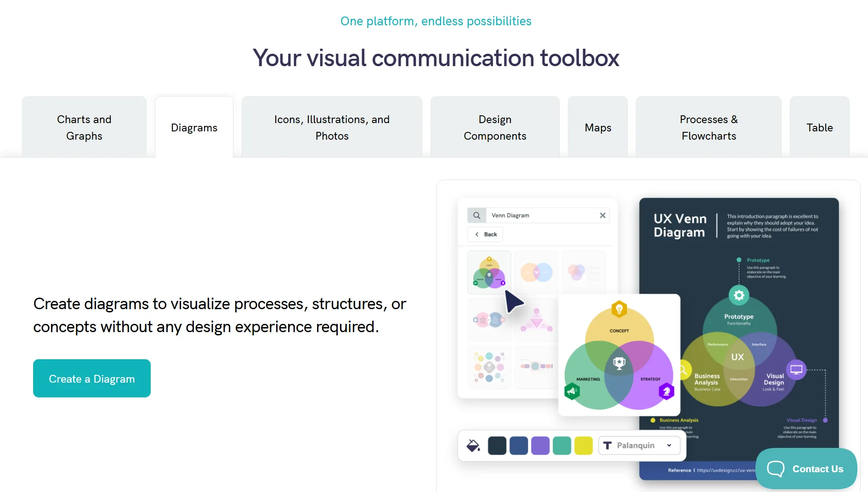Click the purple chess knight Strategy icon

tap(666, 391)
